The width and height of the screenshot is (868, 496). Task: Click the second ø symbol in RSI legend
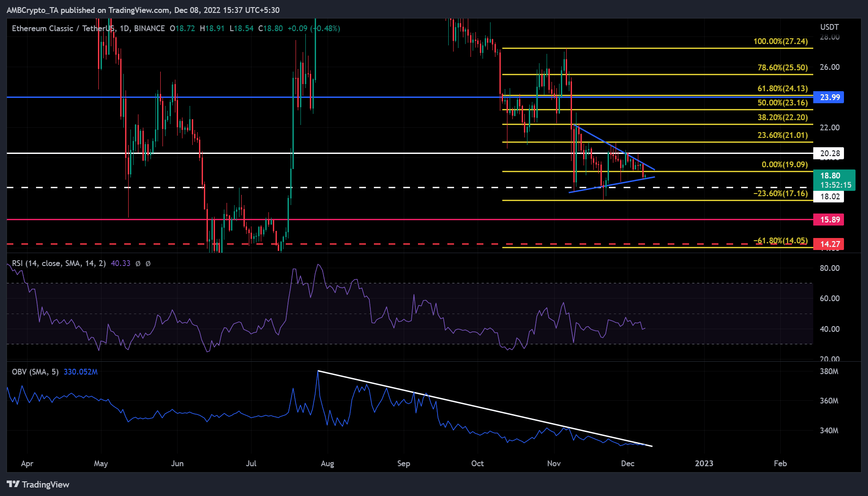pyautogui.click(x=148, y=263)
